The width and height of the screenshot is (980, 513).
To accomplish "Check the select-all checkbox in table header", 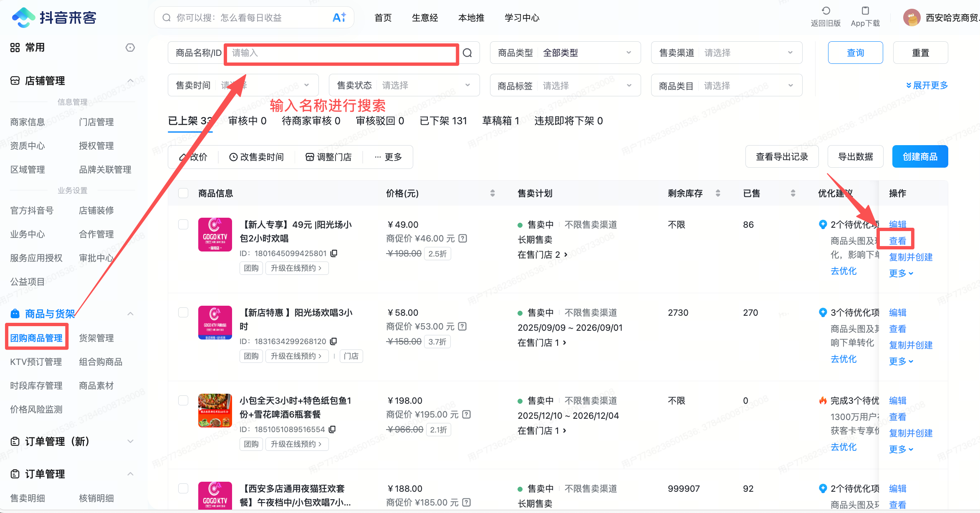I will point(183,193).
